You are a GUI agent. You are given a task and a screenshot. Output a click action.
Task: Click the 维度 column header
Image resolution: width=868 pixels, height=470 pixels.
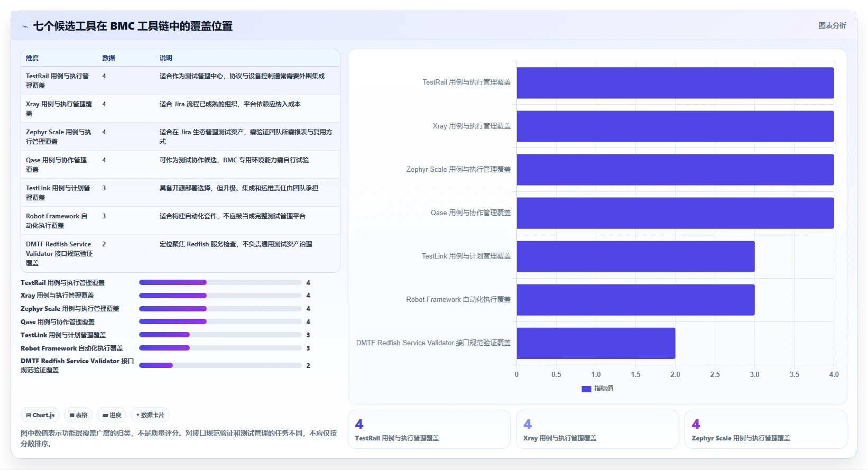[x=32, y=58]
